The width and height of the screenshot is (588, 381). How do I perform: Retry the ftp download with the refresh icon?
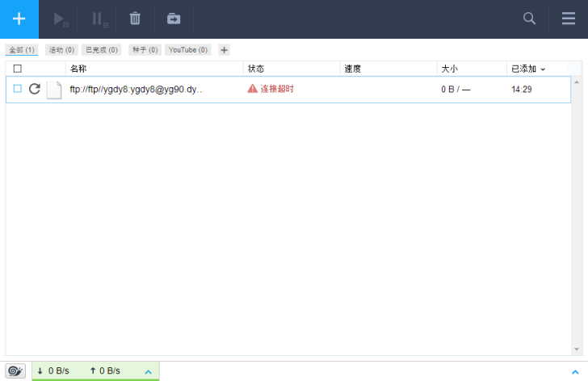[x=35, y=89]
